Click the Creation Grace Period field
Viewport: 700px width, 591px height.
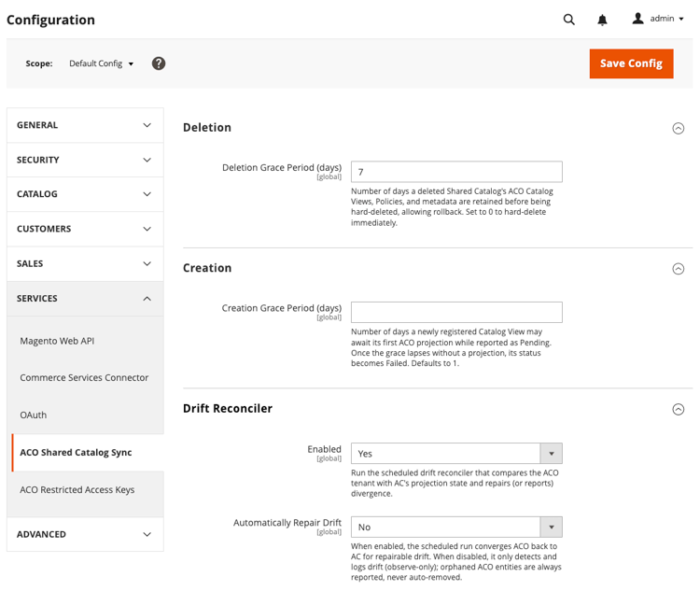[456, 312]
